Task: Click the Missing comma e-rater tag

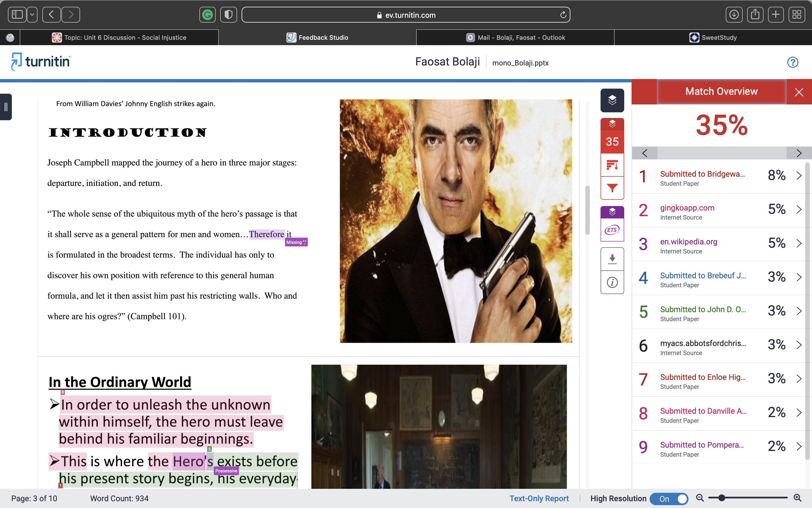Action: [296, 242]
